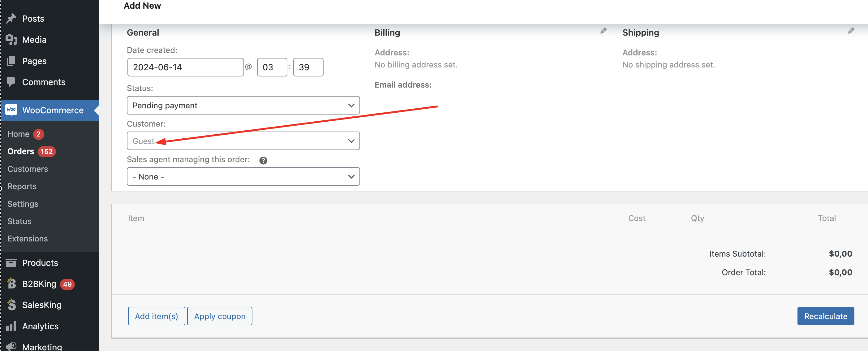Viewport: 868px width, 351px height.
Task: Open B2BKing menu
Action: coord(39,284)
